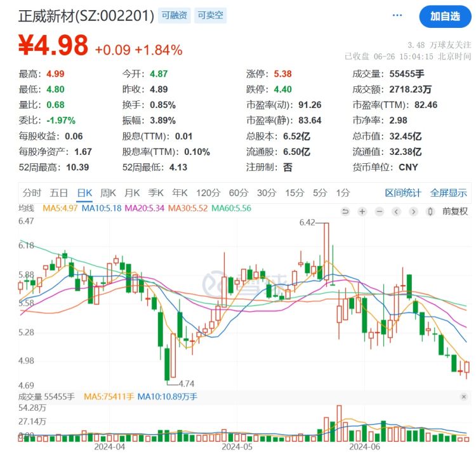The height and width of the screenshot is (459, 476).
Task: Click the 52周最高 value 10.39
Action: pyautogui.click(x=77, y=167)
